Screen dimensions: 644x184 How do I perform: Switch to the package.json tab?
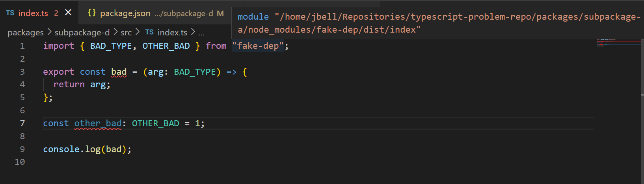[125, 13]
